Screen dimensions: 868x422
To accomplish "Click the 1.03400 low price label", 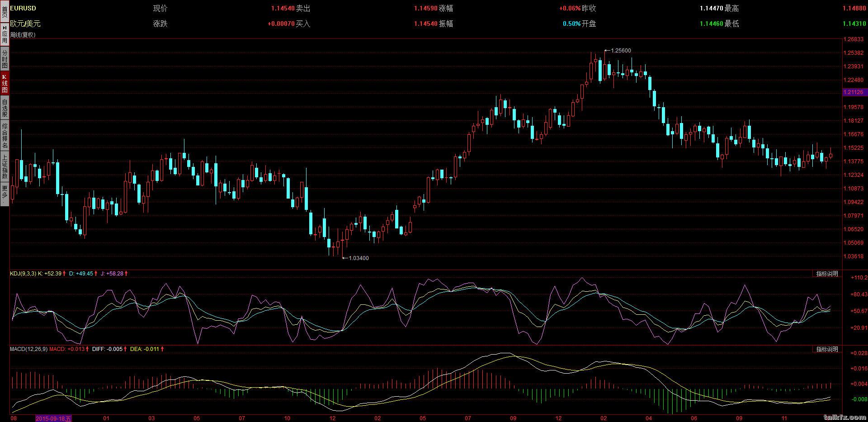I will (359, 258).
